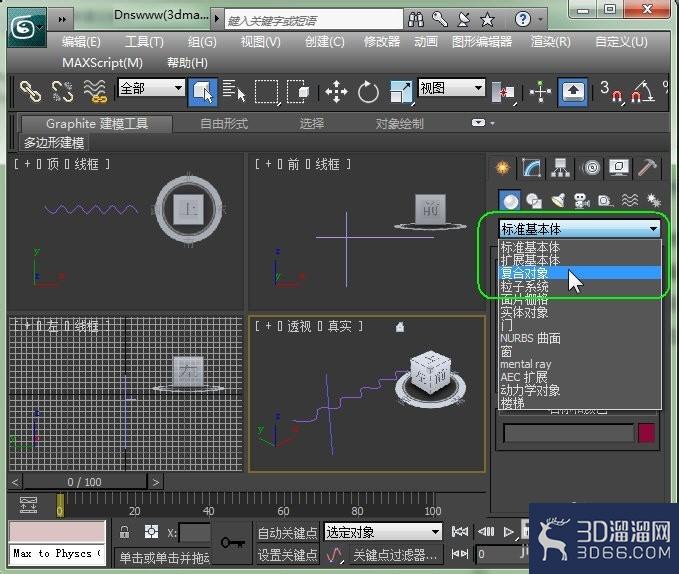Switch to the 对象绘制 ribbon tab
This screenshot has width=679, height=574.
point(399,124)
